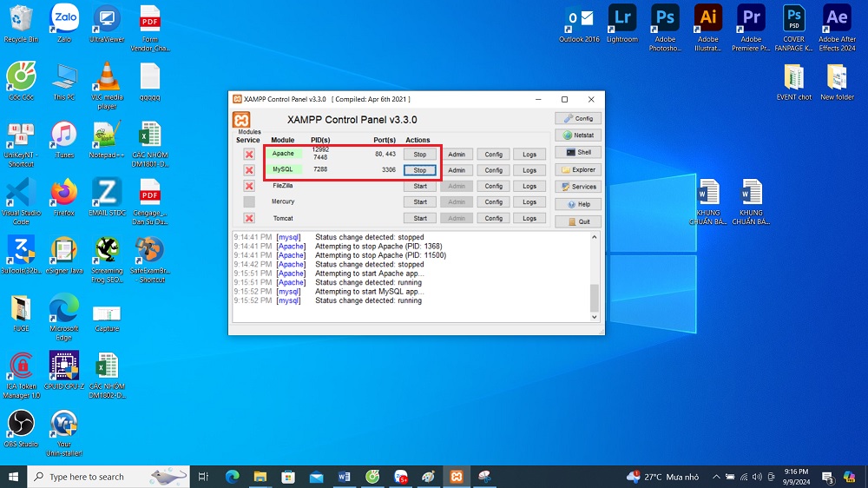The width and height of the screenshot is (868, 488).
Task: Click the Recycle Bin desktop icon
Action: click(21, 23)
